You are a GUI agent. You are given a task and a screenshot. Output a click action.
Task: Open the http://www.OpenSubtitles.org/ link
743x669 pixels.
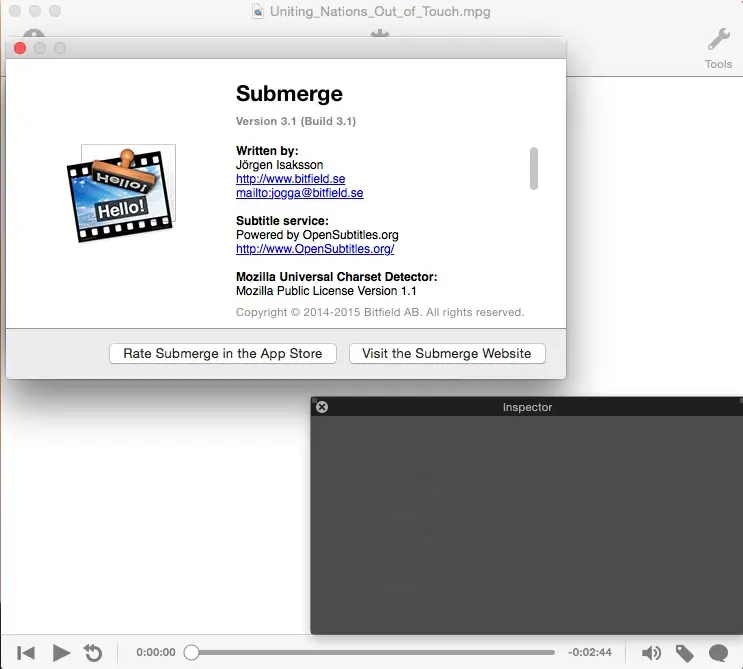click(x=315, y=249)
